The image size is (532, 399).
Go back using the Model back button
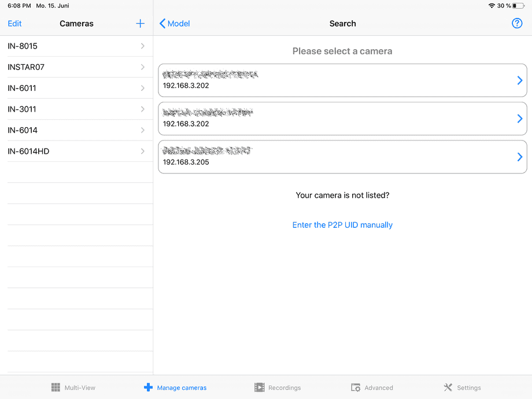173,24
